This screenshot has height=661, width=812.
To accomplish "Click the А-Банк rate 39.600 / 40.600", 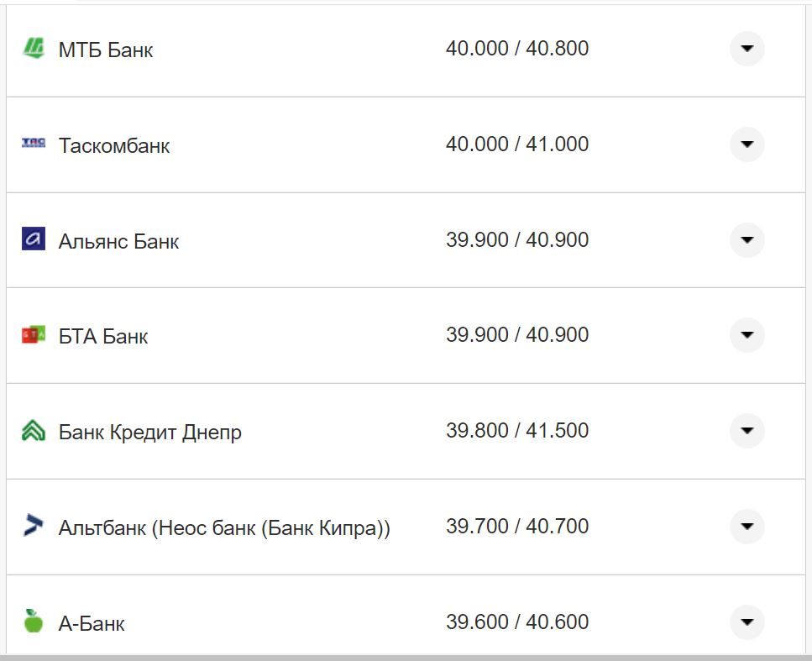I will pos(516,622).
